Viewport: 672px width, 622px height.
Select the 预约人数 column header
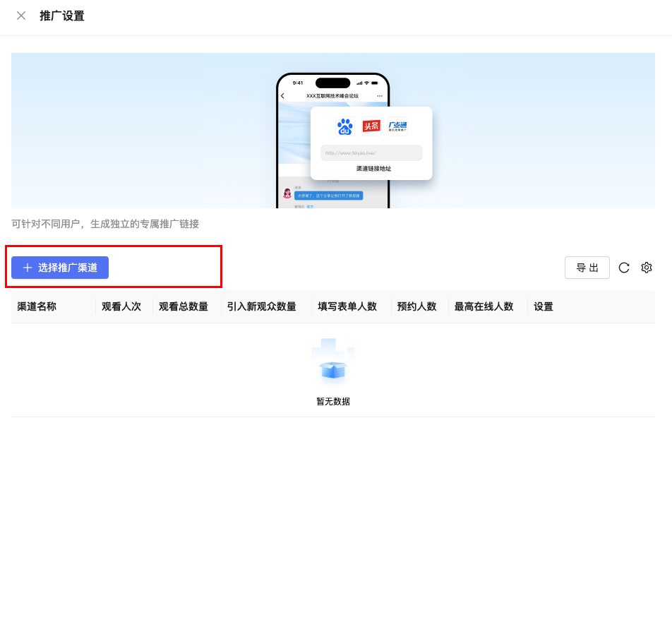(416, 306)
